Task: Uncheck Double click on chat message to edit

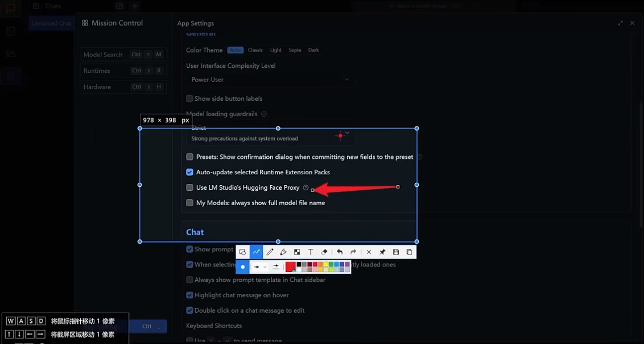Action: tap(190, 310)
